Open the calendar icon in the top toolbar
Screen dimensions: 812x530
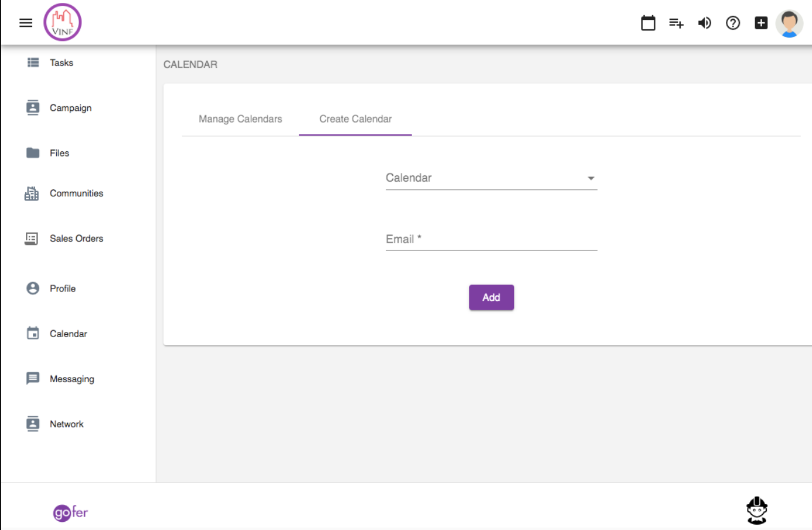coord(648,22)
